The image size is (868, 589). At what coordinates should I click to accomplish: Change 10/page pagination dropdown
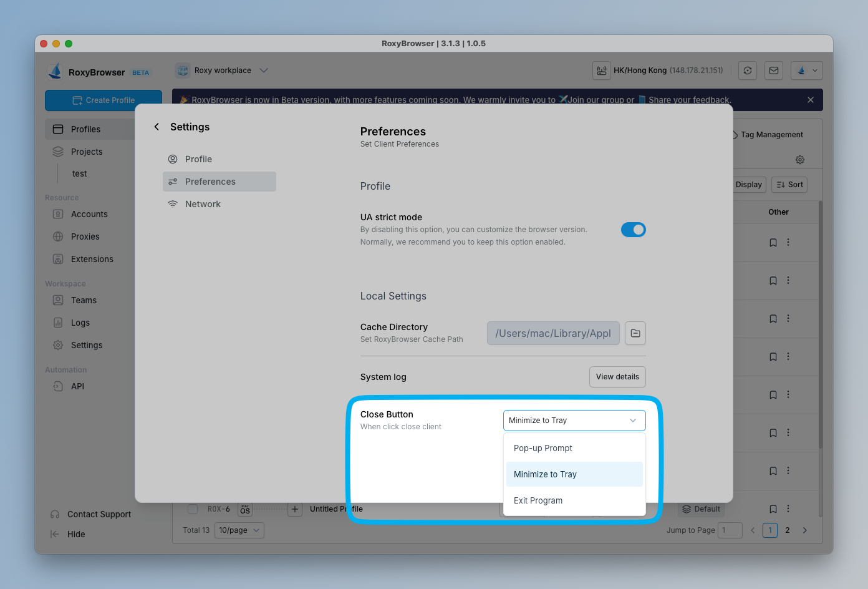(x=239, y=530)
